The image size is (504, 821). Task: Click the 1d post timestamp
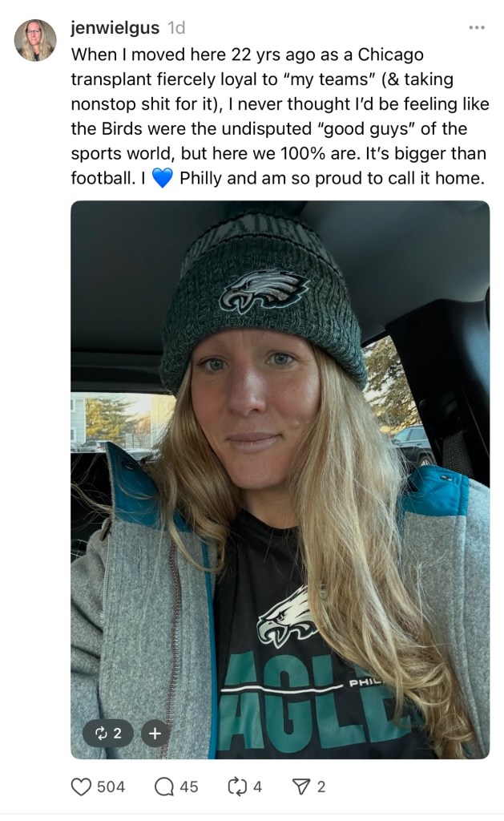point(176,28)
